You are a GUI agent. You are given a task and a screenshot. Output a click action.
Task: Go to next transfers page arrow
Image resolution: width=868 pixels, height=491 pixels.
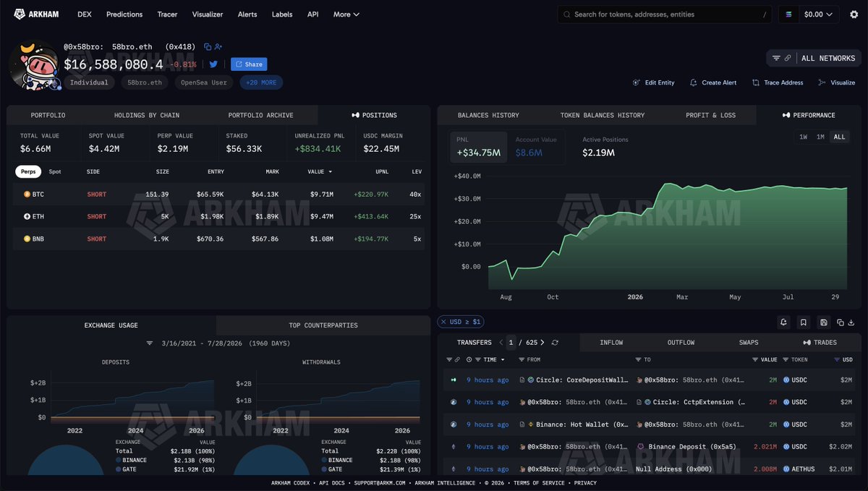542,343
